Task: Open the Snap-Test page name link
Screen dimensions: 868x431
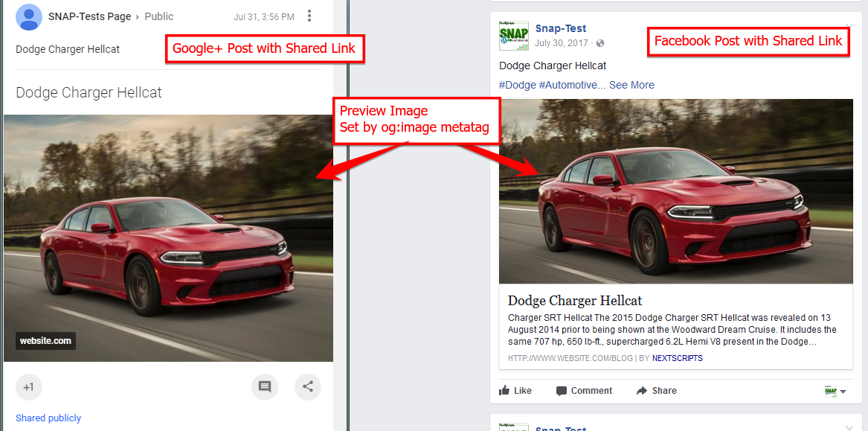Action: [561, 29]
